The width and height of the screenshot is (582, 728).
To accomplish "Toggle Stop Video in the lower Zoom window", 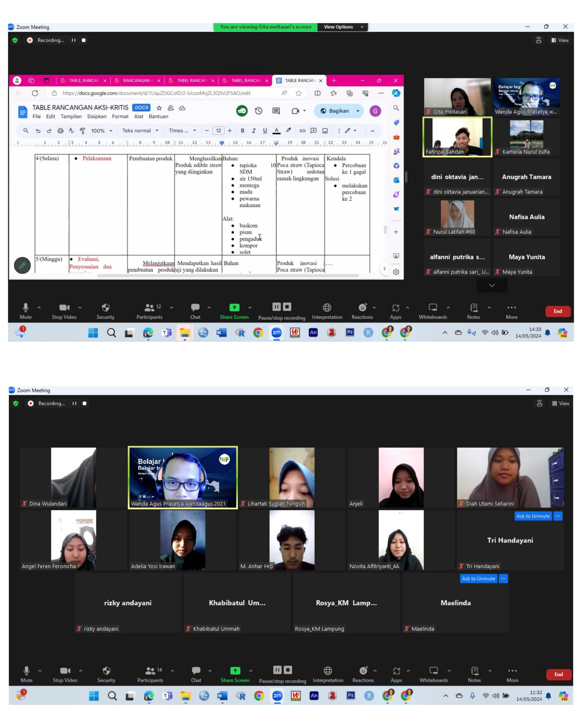I will point(65,674).
